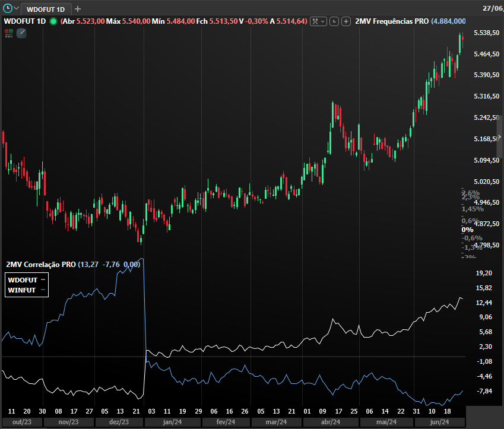
Task: Open the drawing tools dropdown button
Action: coord(318,21)
